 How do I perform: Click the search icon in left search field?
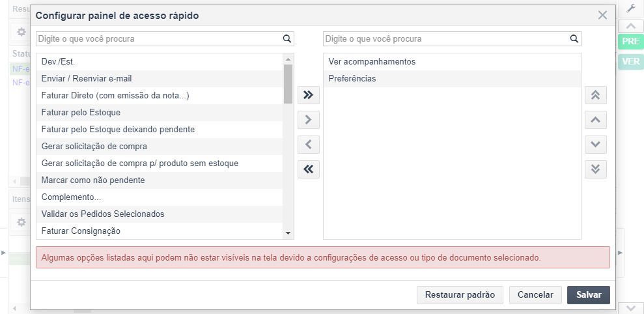pos(287,39)
